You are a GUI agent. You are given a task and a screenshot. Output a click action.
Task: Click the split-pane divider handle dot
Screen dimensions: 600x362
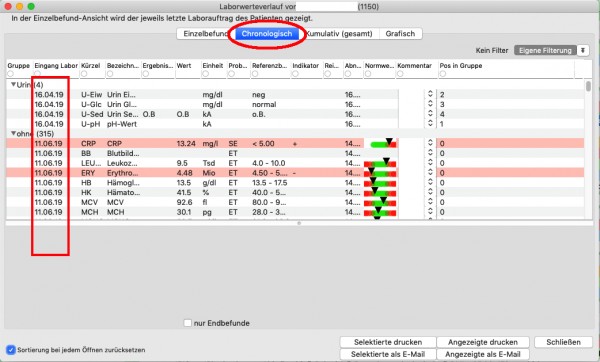[x=299, y=223]
